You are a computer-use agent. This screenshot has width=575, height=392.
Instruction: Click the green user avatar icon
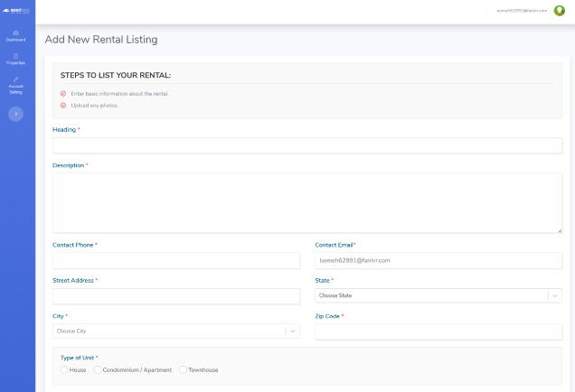[x=559, y=11]
